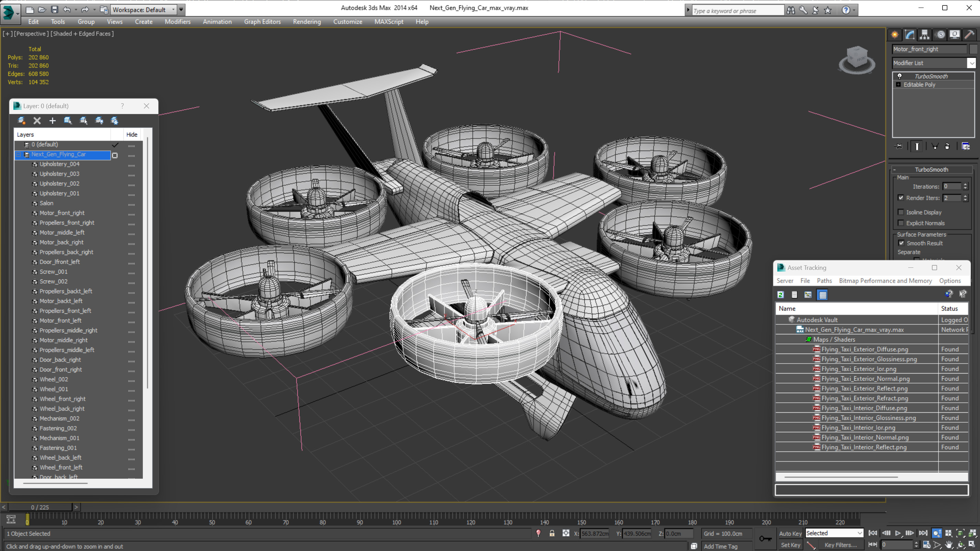Click the New Scene icon in quick access toolbar
Screen dimensions: 980x551
pyautogui.click(x=30, y=10)
